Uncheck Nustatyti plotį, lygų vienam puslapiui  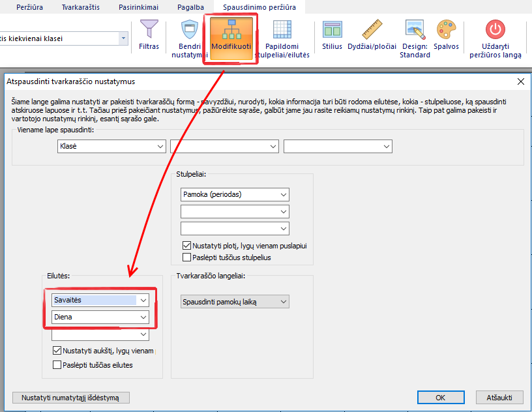[x=188, y=246]
